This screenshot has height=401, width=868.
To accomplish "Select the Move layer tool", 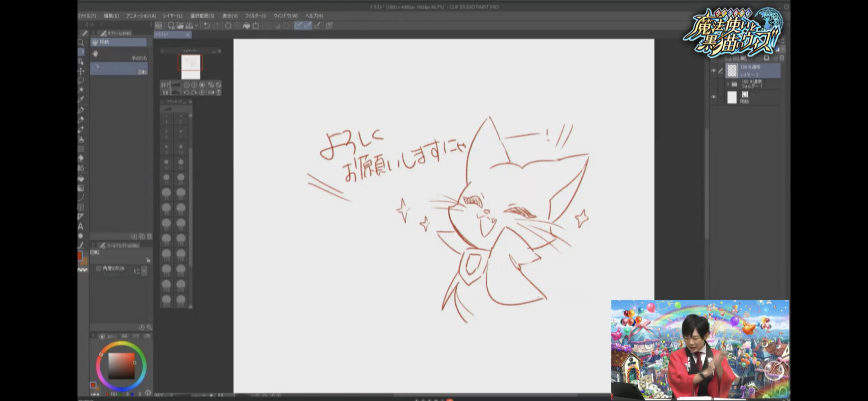I will click(x=81, y=71).
